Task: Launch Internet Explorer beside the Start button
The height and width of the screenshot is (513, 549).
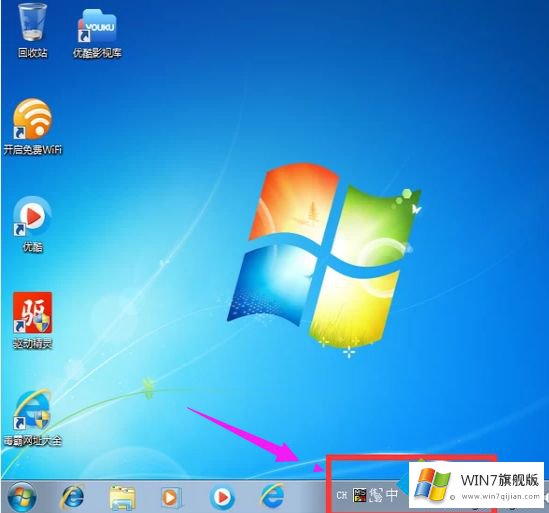Action: coord(73,497)
